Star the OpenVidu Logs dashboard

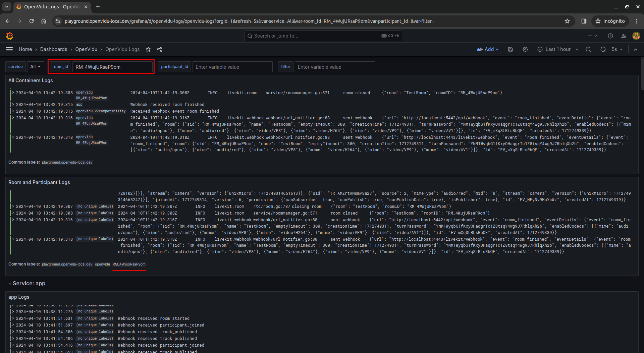pos(148,49)
